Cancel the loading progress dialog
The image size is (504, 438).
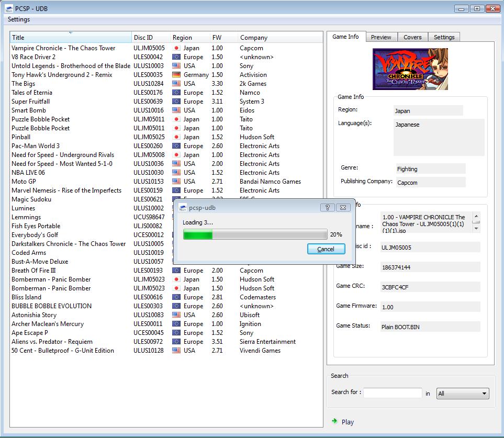(x=326, y=249)
